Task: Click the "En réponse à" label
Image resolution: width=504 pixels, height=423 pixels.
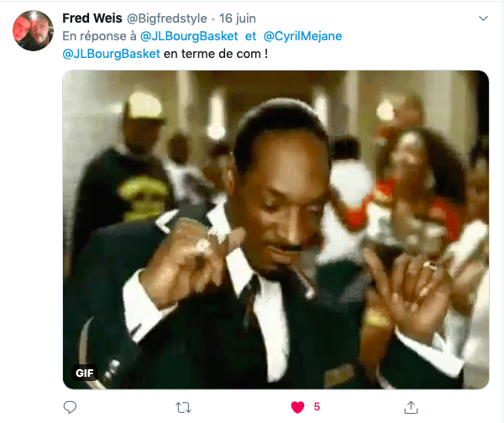Action: tap(99, 36)
